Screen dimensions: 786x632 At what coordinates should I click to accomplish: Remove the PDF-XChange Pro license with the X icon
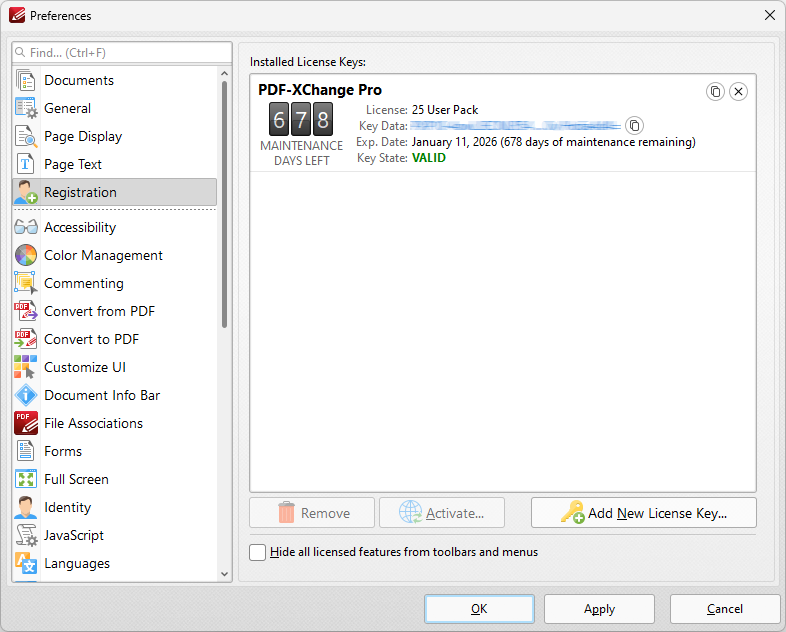738,92
